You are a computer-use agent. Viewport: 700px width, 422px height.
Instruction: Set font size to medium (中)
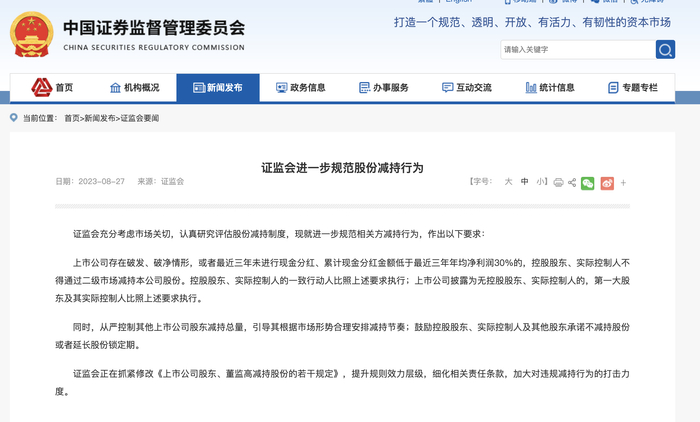tap(525, 182)
